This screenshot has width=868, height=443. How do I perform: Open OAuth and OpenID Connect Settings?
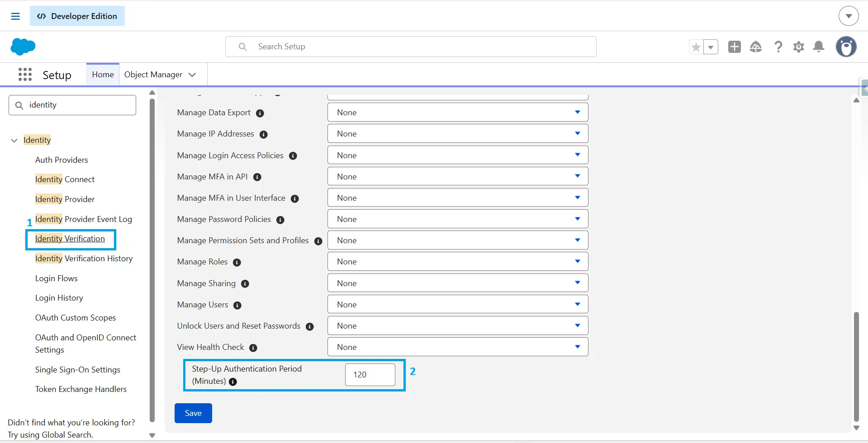point(85,344)
